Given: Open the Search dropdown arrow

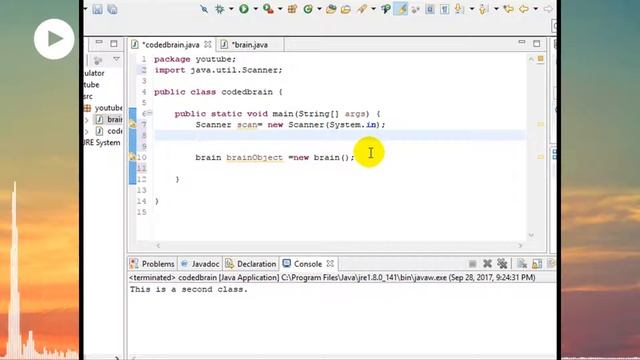Looking at the screenshot, I should pos(373,9).
